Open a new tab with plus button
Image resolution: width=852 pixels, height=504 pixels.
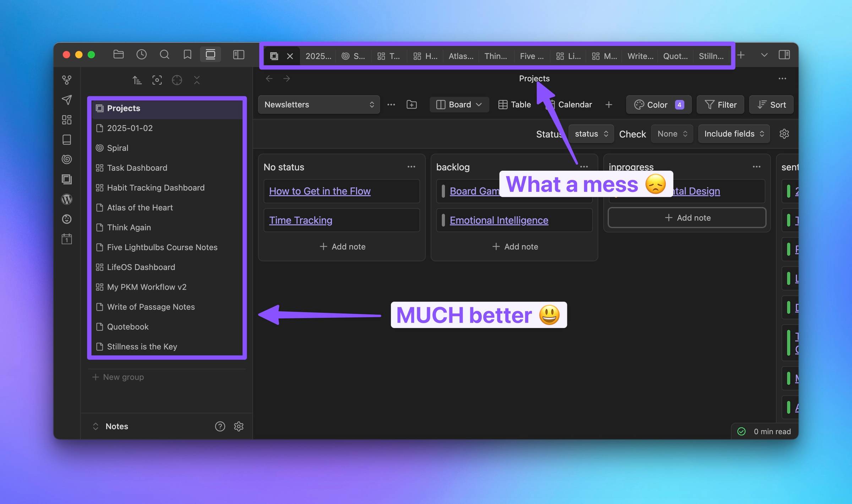point(741,55)
